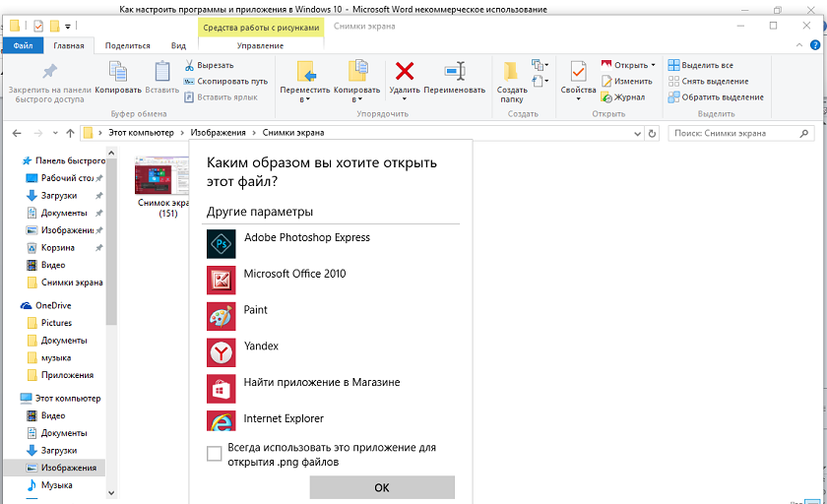
Task: Click the Properties checkmark icon
Action: (x=578, y=71)
